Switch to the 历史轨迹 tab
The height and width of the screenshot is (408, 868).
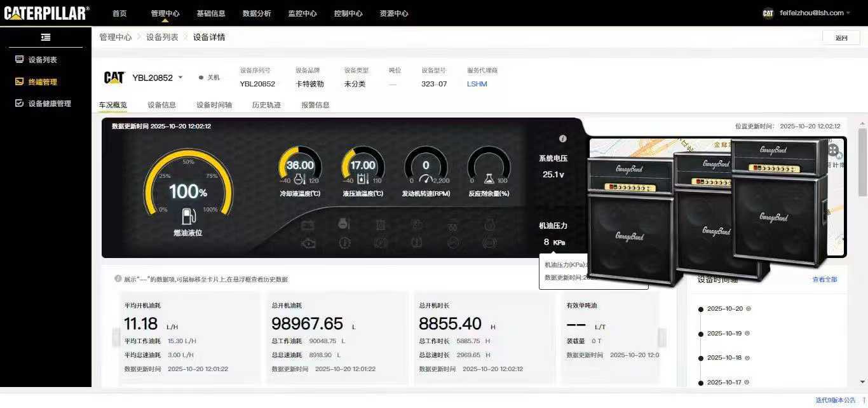tap(266, 105)
